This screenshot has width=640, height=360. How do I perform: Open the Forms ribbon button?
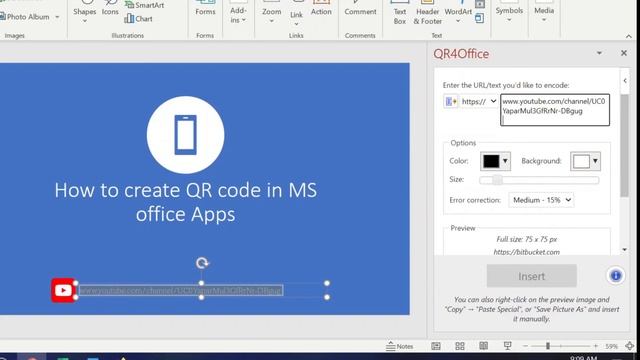click(x=205, y=11)
